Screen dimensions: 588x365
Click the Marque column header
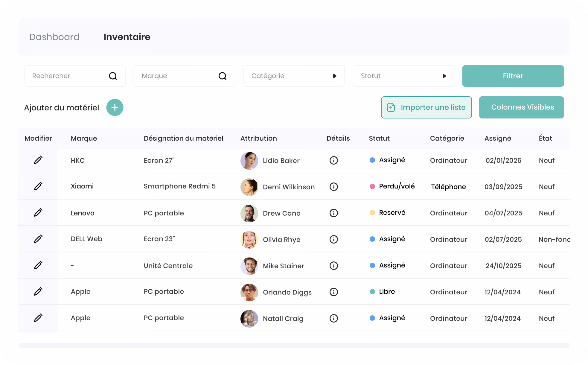click(x=84, y=138)
